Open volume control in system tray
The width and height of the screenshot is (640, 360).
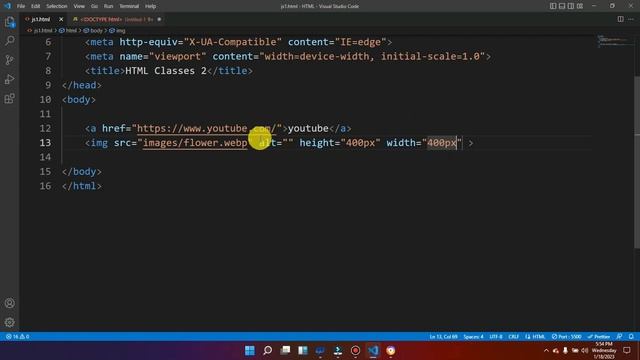pyautogui.click(x=584, y=351)
